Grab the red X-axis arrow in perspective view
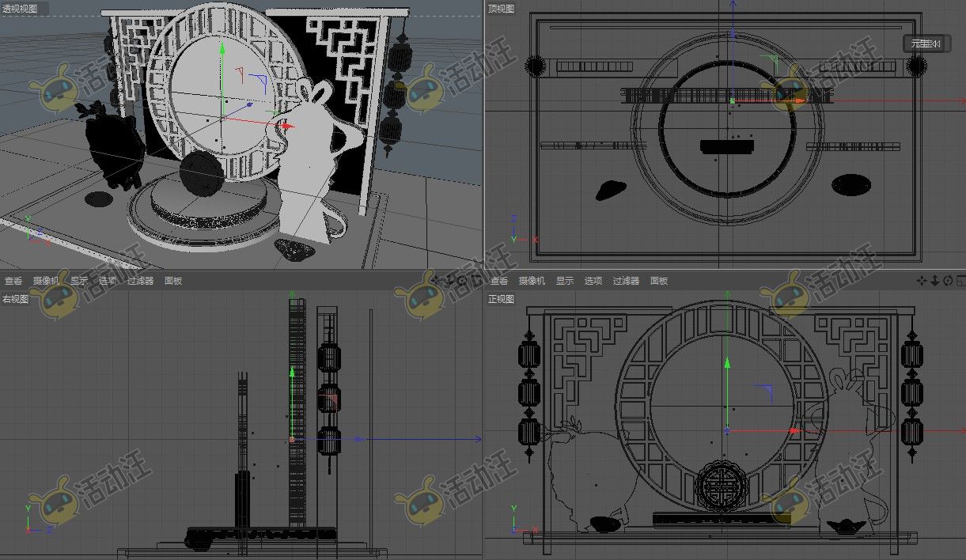 click(x=286, y=126)
